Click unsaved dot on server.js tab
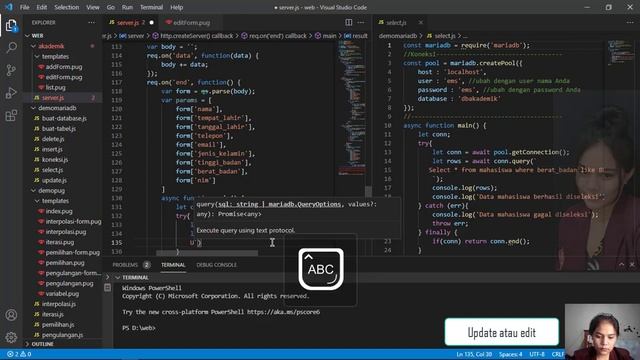This screenshot has height=360, width=640. (x=152, y=22)
